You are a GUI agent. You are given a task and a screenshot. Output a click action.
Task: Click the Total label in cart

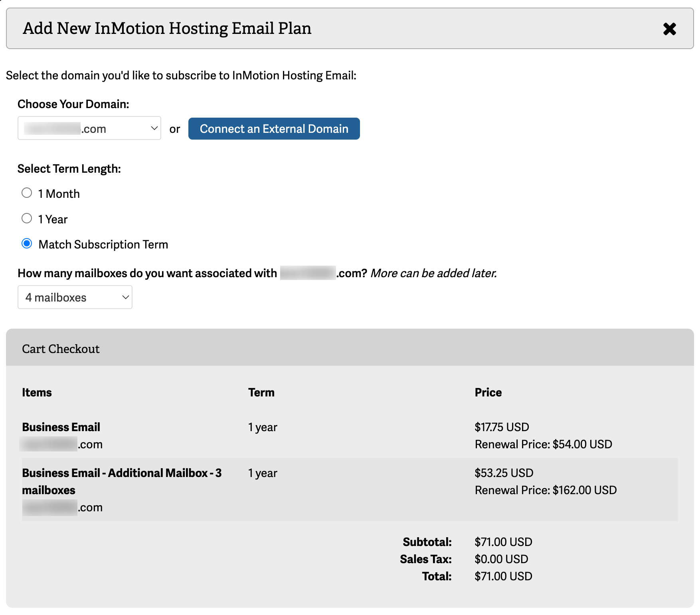437,576
